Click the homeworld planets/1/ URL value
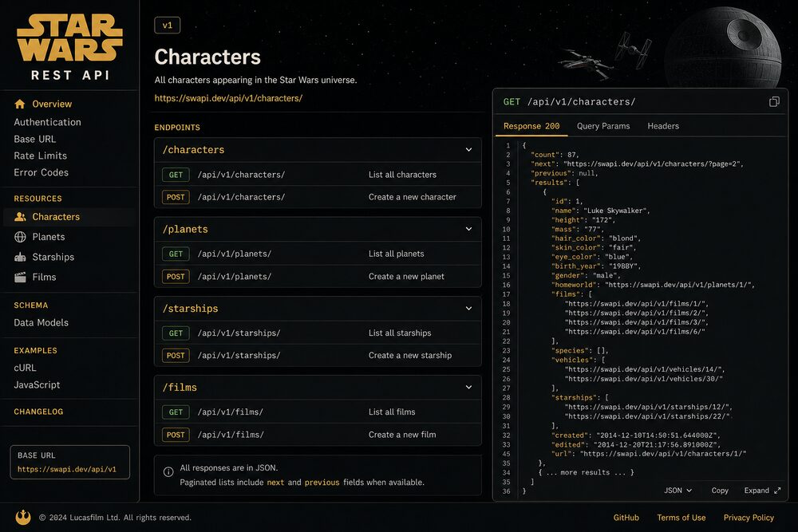The width and height of the screenshot is (798, 532). (678, 285)
